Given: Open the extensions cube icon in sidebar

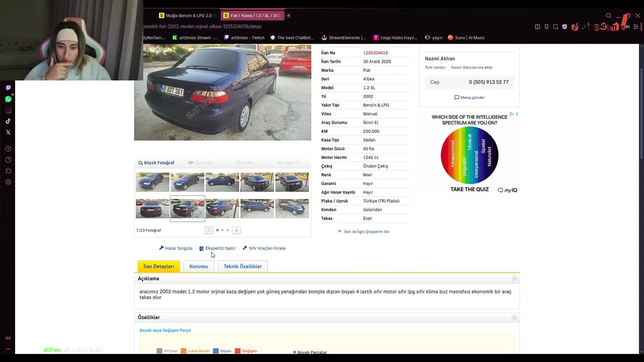Looking at the screenshot, I should pyautogui.click(x=8, y=171).
